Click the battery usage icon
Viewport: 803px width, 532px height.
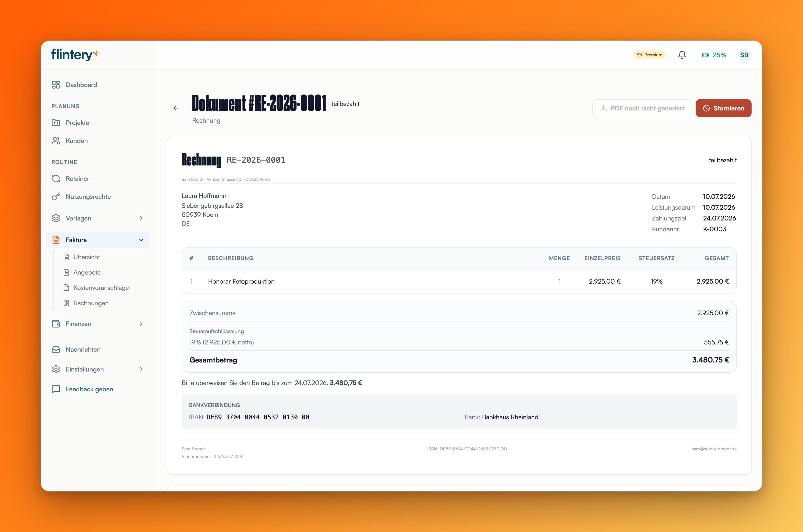point(705,55)
